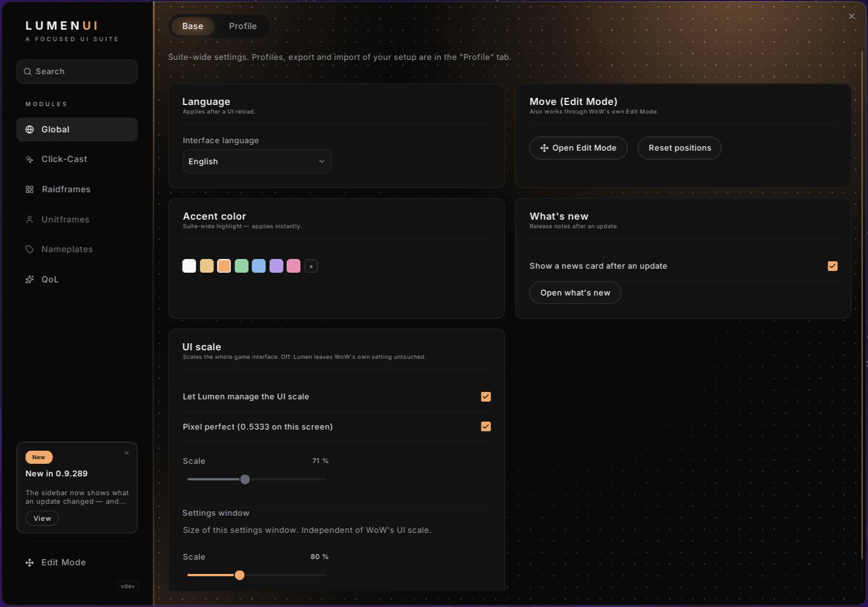The image size is (868, 607).
Task: Click the window's vertical scrollbar
Action: click(862, 305)
